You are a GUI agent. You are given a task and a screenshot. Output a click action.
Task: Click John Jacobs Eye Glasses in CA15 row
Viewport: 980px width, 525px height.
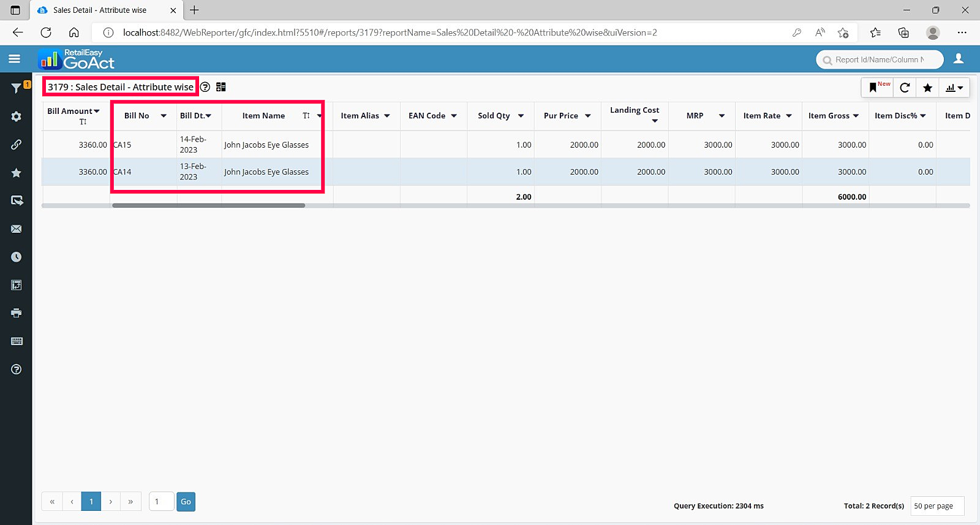click(266, 145)
